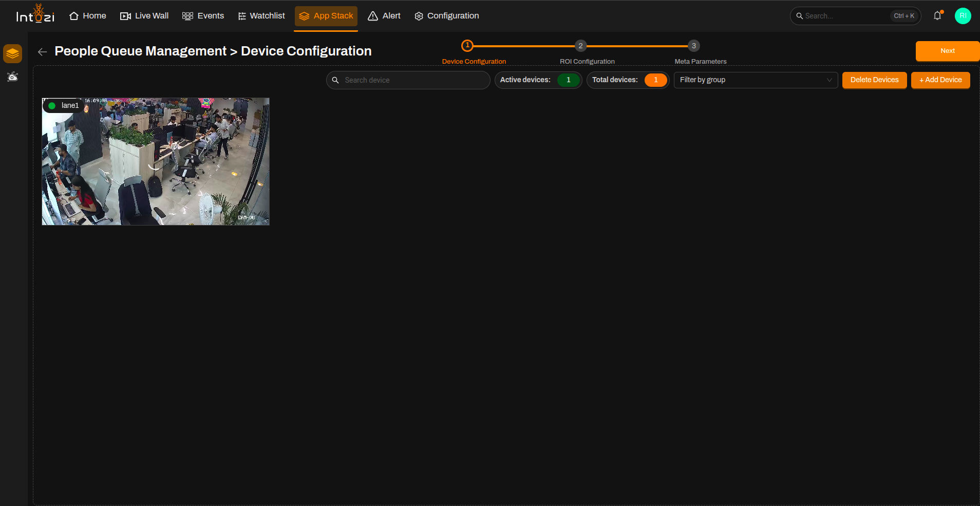Click the Delete Devices button

point(874,80)
